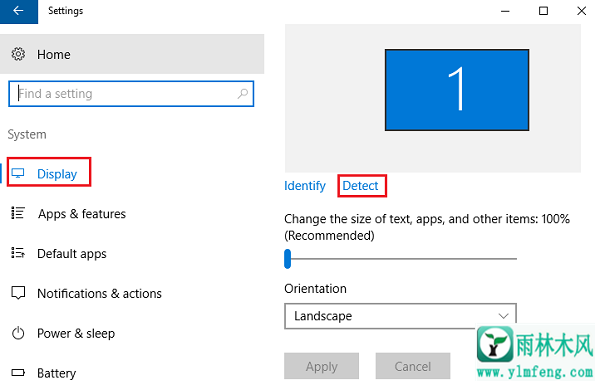Click the Battery icon in the sidebar

[18, 373]
